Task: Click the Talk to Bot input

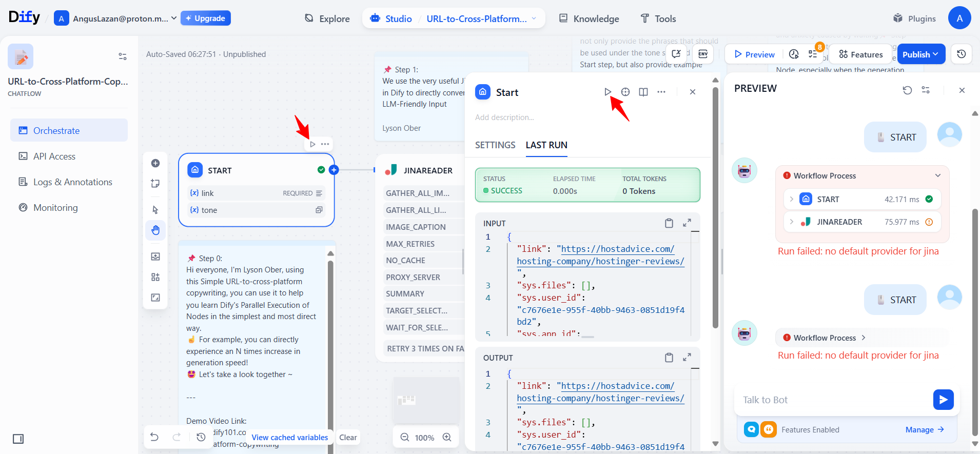Action: [834, 400]
